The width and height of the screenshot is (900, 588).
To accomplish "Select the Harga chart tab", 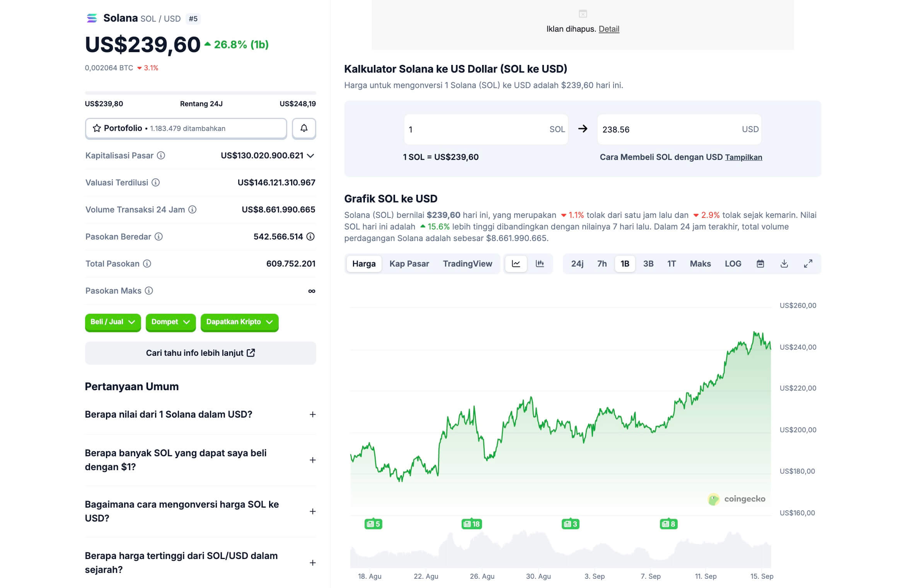I will pos(364,263).
